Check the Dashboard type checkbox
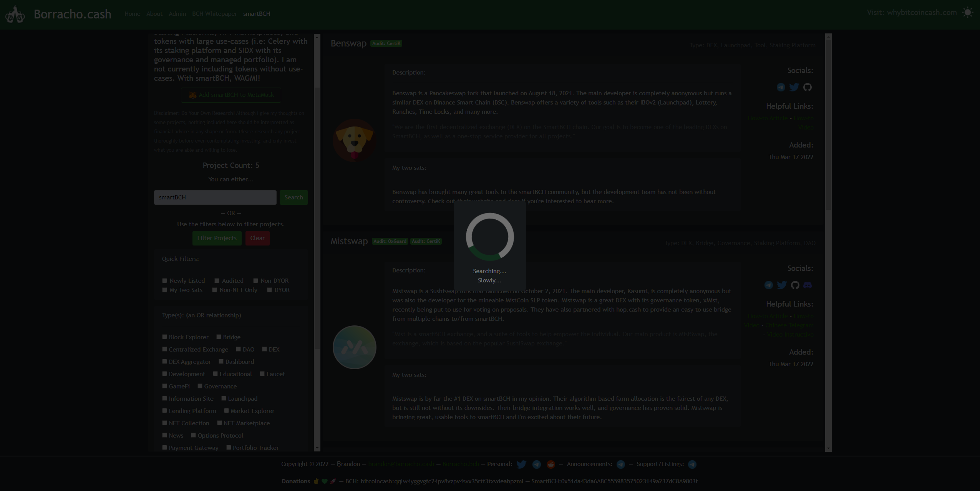 (221, 361)
